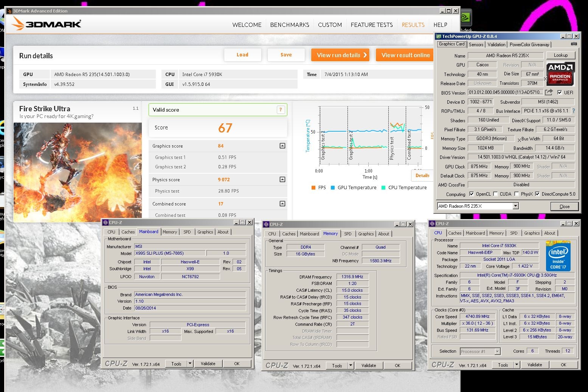Switch to FEATURE TESTS in 3DMark
Viewport: 588px width, 392px height.
[372, 25]
